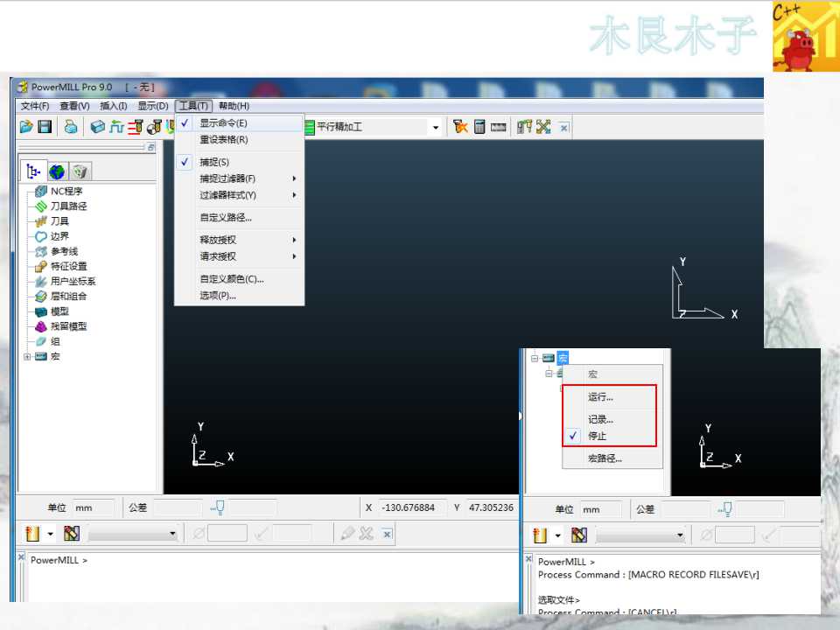The image size is (840, 630).
Task: Click the save project disk icon
Action: (x=45, y=127)
